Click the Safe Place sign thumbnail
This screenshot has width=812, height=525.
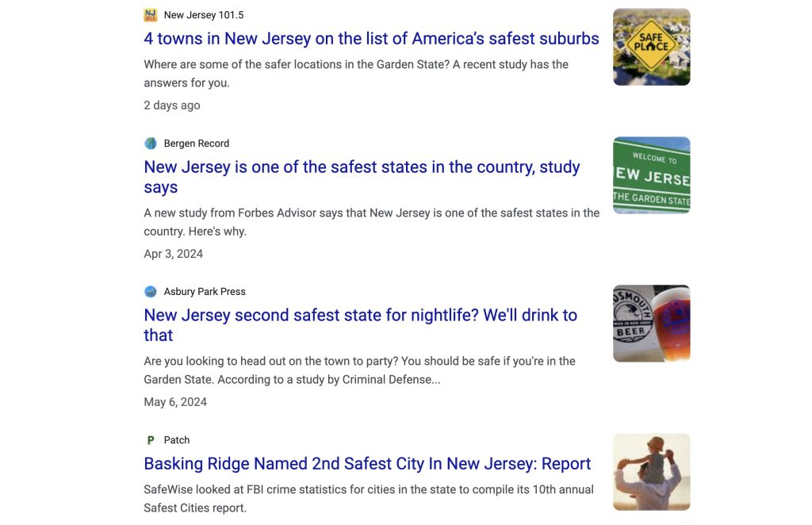tap(651, 47)
